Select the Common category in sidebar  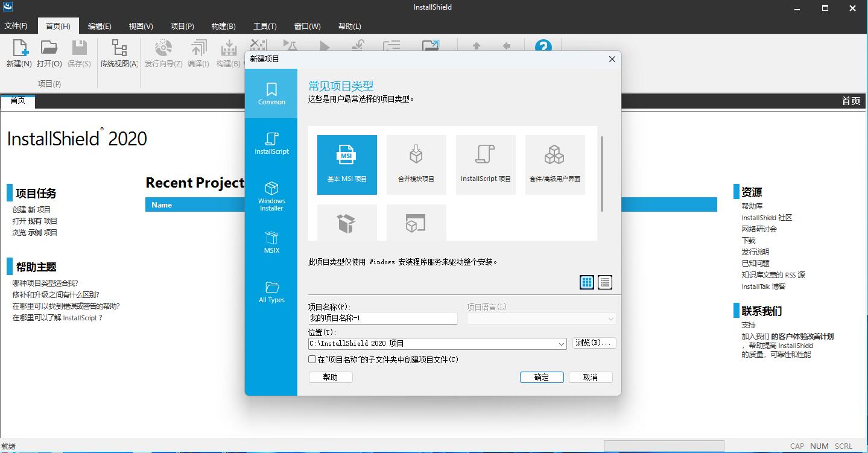[x=271, y=93]
